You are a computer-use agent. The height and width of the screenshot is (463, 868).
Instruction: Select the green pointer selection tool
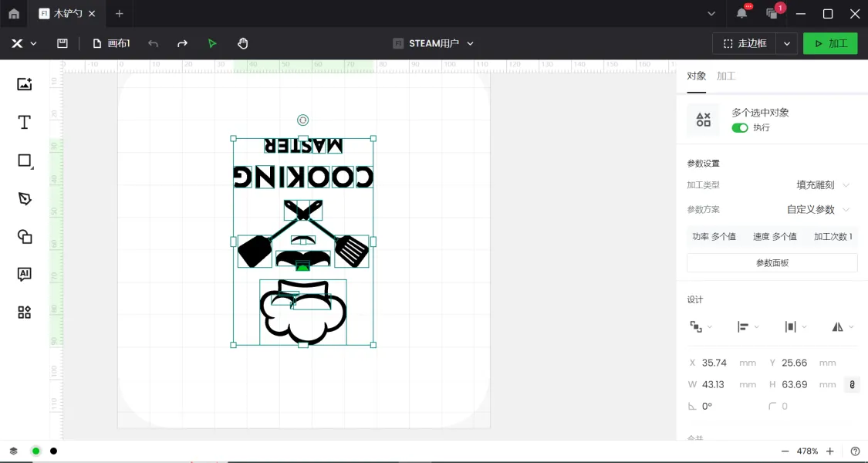click(212, 43)
